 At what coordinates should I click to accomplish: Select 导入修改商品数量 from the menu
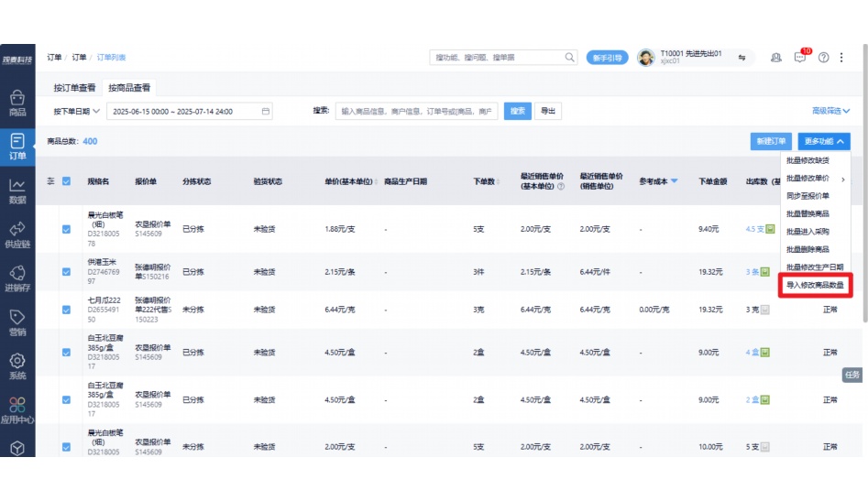[814, 285]
